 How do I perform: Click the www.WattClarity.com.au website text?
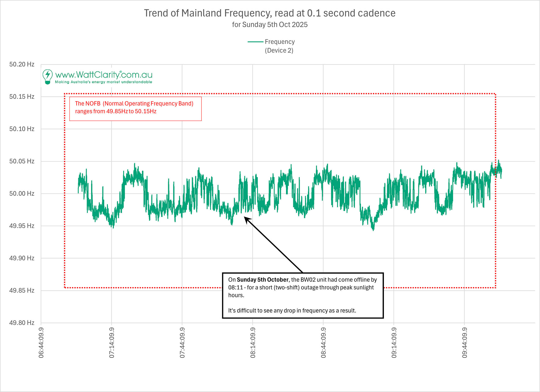point(104,75)
